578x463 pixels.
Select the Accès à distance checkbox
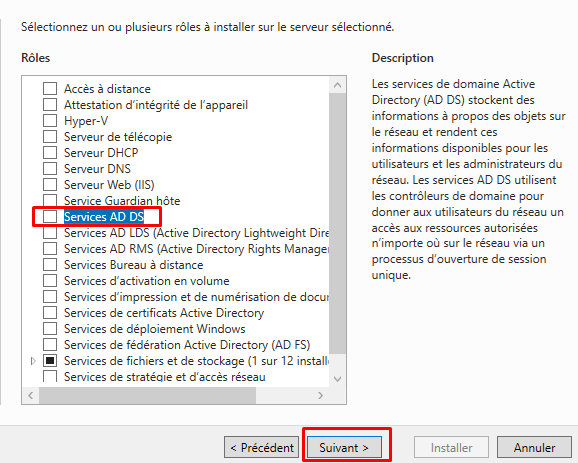pyautogui.click(x=50, y=89)
